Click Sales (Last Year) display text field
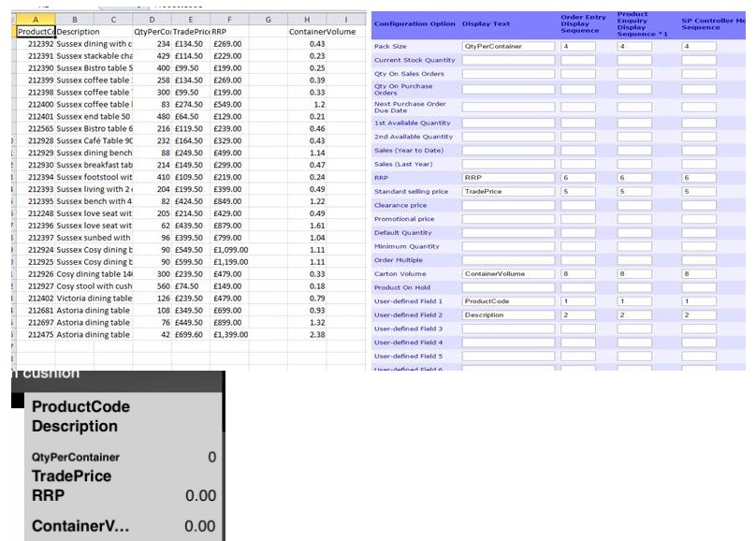Image resolution: width=756 pixels, height=541 pixels. [508, 165]
